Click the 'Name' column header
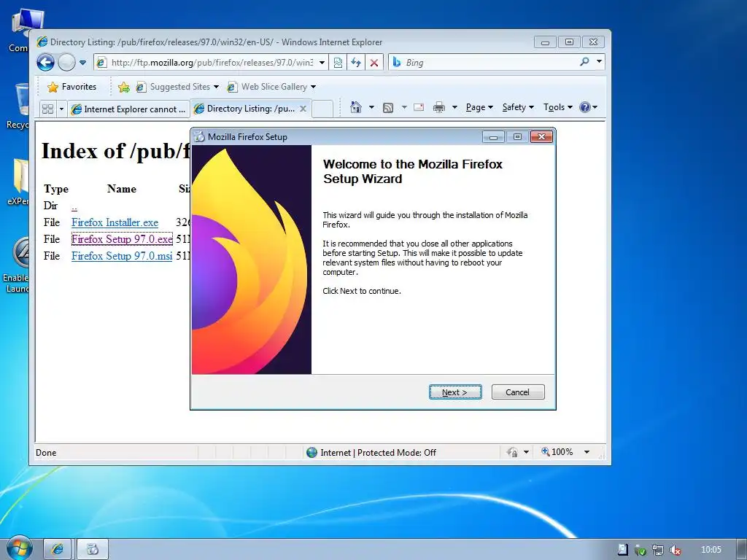This screenshot has height=560, width=747. tap(122, 189)
